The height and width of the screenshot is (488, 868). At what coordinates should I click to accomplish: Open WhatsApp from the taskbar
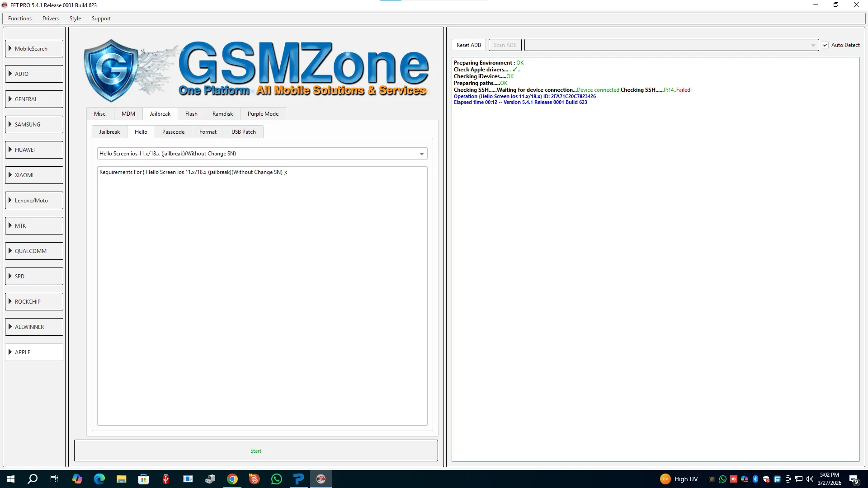coord(277,479)
